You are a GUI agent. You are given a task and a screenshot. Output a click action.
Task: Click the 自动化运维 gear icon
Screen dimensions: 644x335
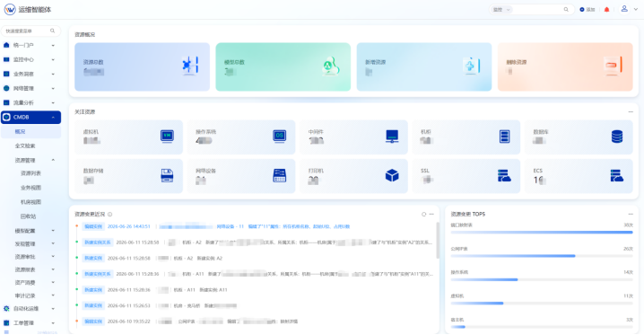click(x=6, y=308)
